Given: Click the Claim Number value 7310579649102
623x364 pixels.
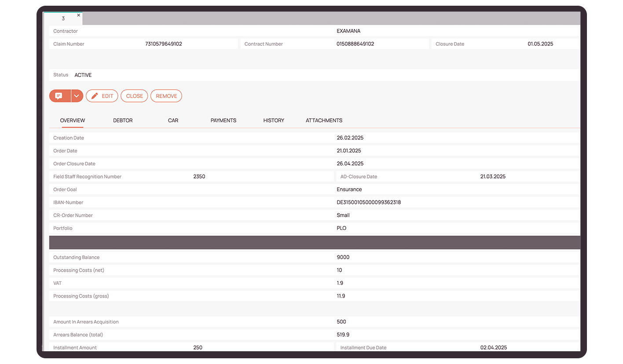Looking at the screenshot, I should click(164, 44).
